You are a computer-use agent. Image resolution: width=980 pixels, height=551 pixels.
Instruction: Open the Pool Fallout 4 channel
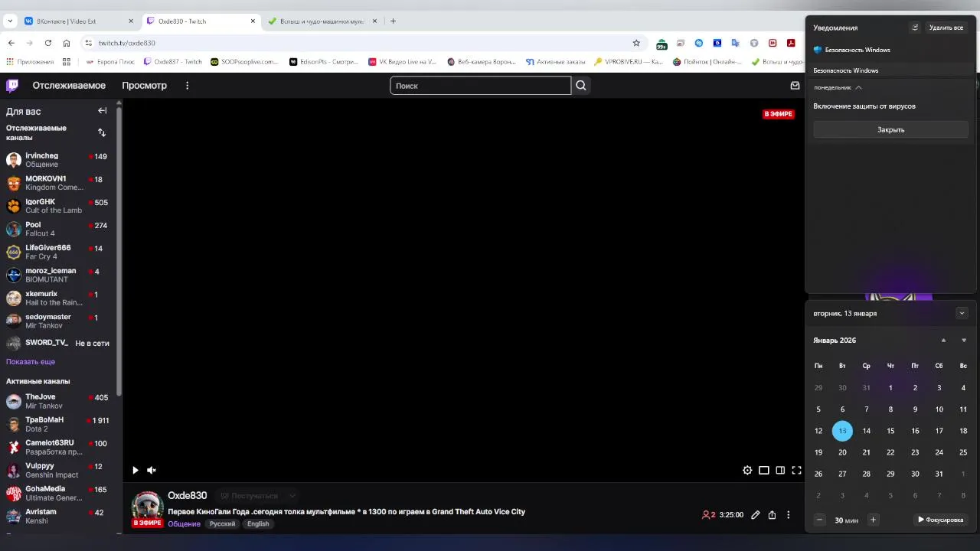click(x=58, y=229)
